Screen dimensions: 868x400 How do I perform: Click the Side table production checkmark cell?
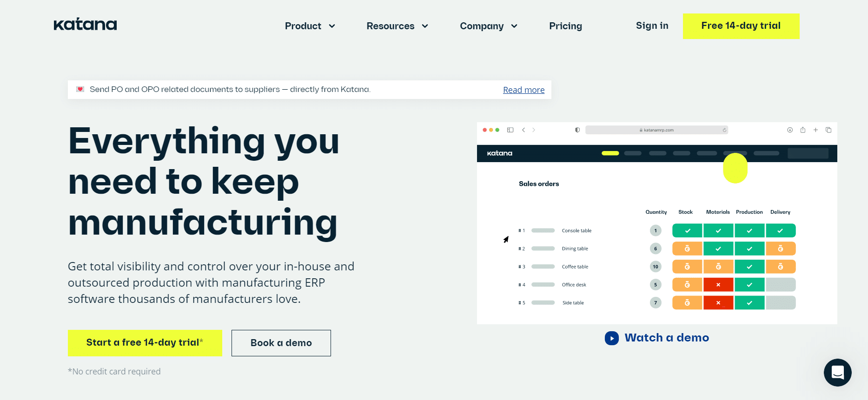click(749, 303)
